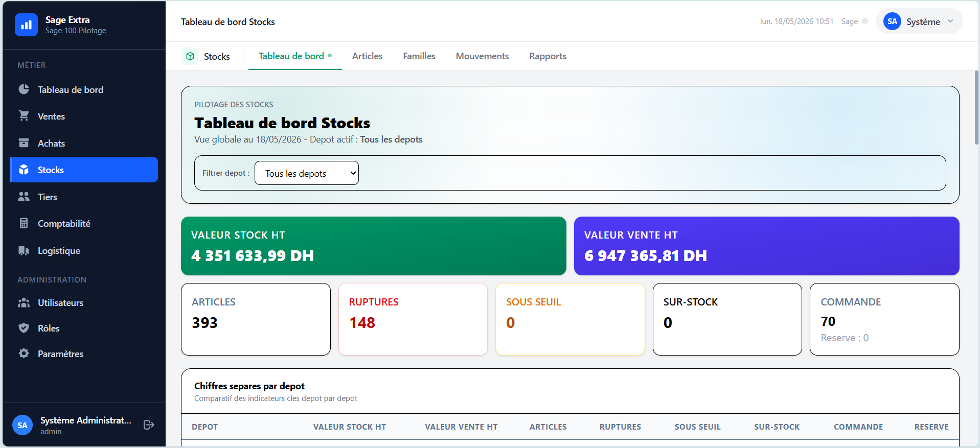Click the green Stocks box icon in header
The height and width of the screenshot is (448, 980).
(190, 56)
